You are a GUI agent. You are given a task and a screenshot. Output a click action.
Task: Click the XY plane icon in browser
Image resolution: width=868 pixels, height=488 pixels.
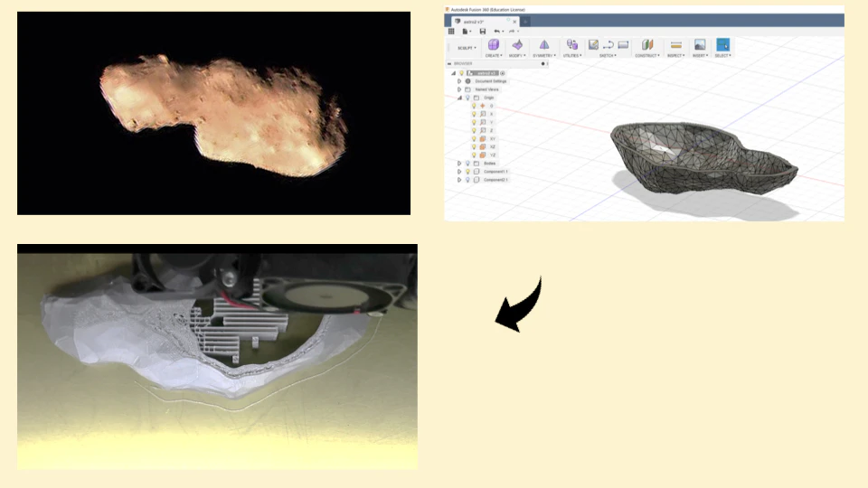pos(483,139)
